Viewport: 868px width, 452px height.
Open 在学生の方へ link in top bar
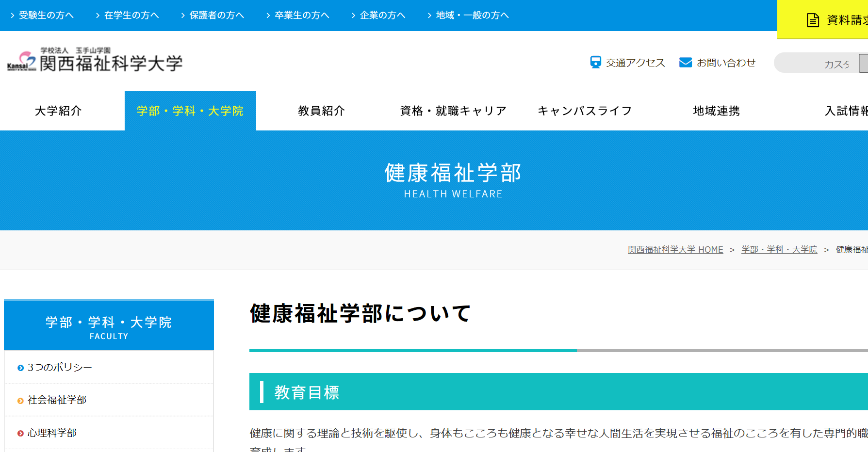(x=131, y=16)
